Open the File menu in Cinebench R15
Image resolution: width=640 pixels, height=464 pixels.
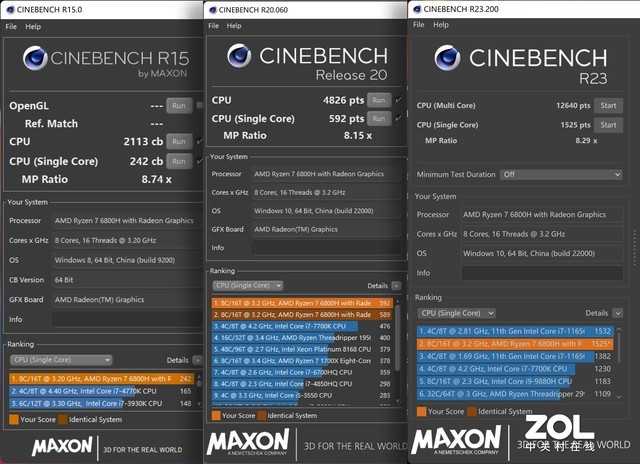coord(11,27)
